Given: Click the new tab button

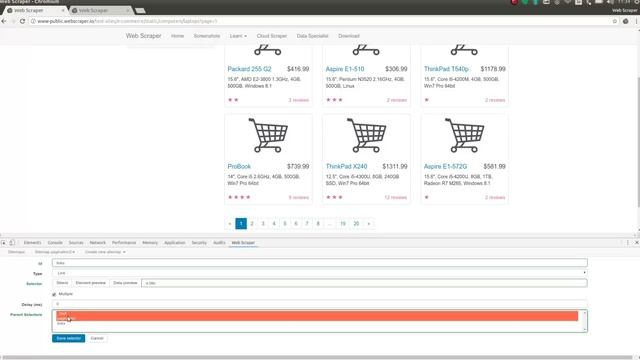Looking at the screenshot, I should (x=140, y=10).
